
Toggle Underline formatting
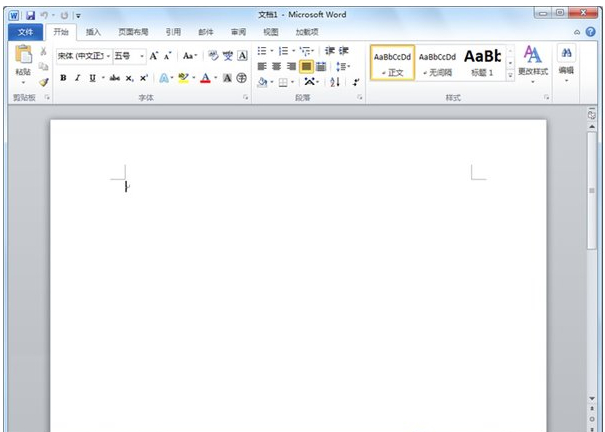(92, 78)
